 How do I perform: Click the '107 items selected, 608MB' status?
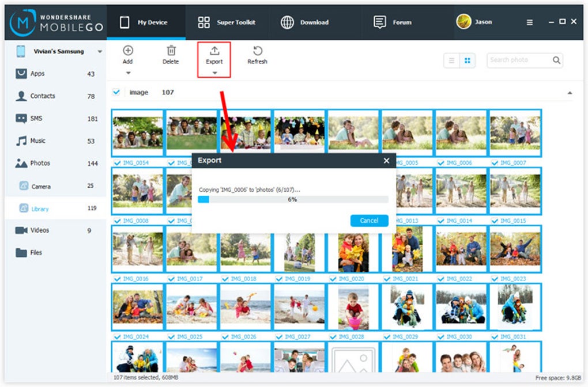click(146, 378)
